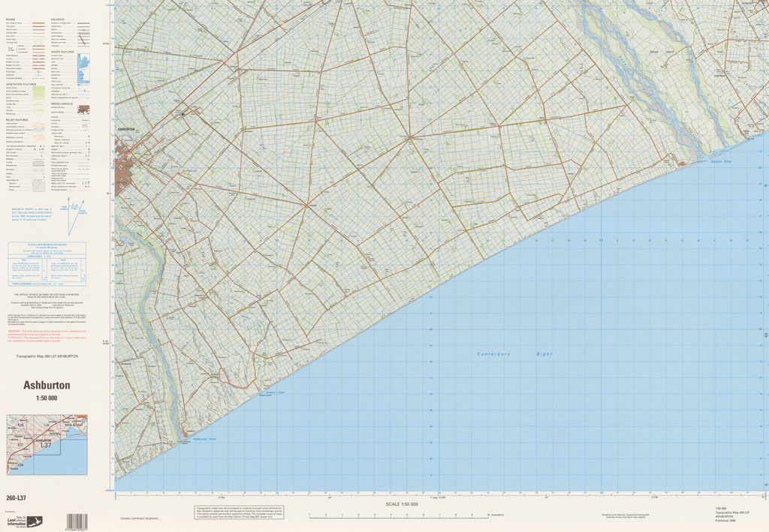Click the kilometre scale bar

[x=399, y=516]
